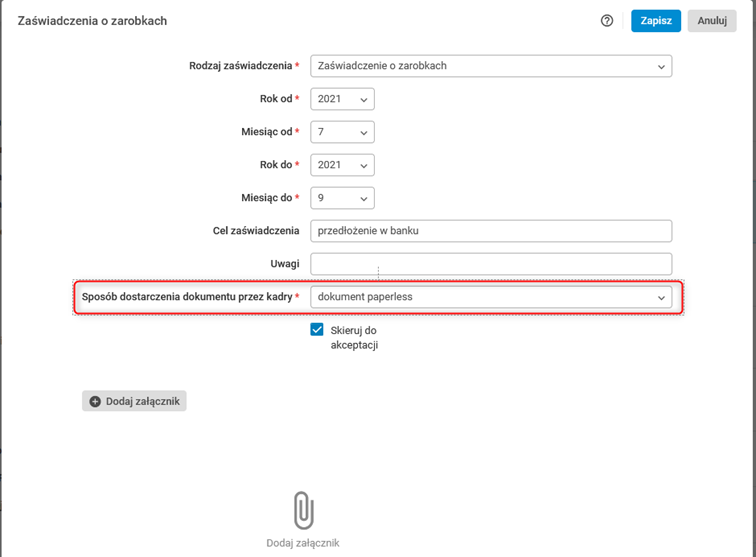Click the Skieruj do akceptacji label

[353, 337]
